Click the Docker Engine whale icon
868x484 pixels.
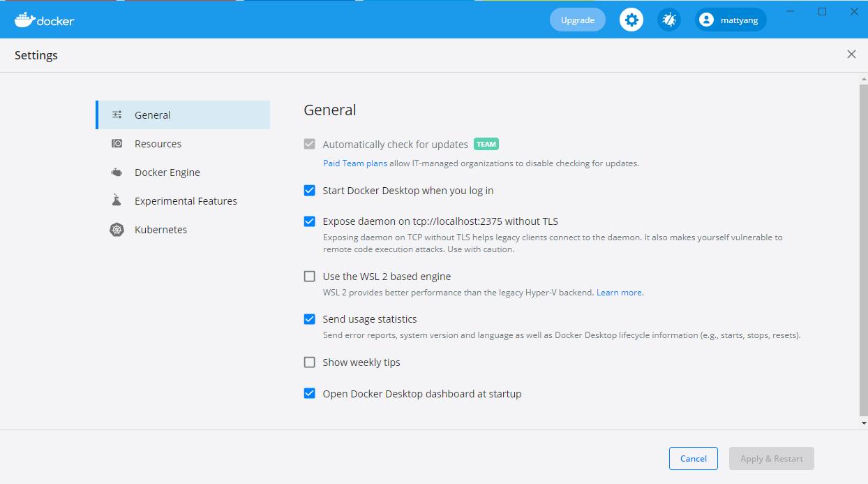(x=117, y=173)
